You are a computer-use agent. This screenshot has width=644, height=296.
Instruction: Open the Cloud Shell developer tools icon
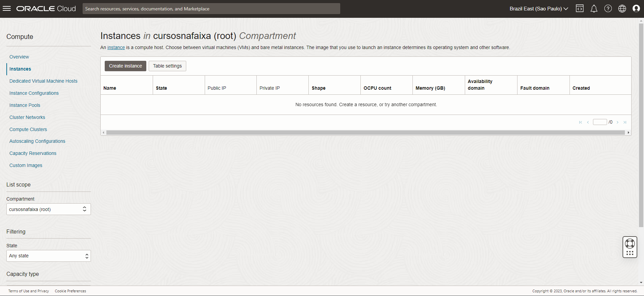pyautogui.click(x=580, y=9)
